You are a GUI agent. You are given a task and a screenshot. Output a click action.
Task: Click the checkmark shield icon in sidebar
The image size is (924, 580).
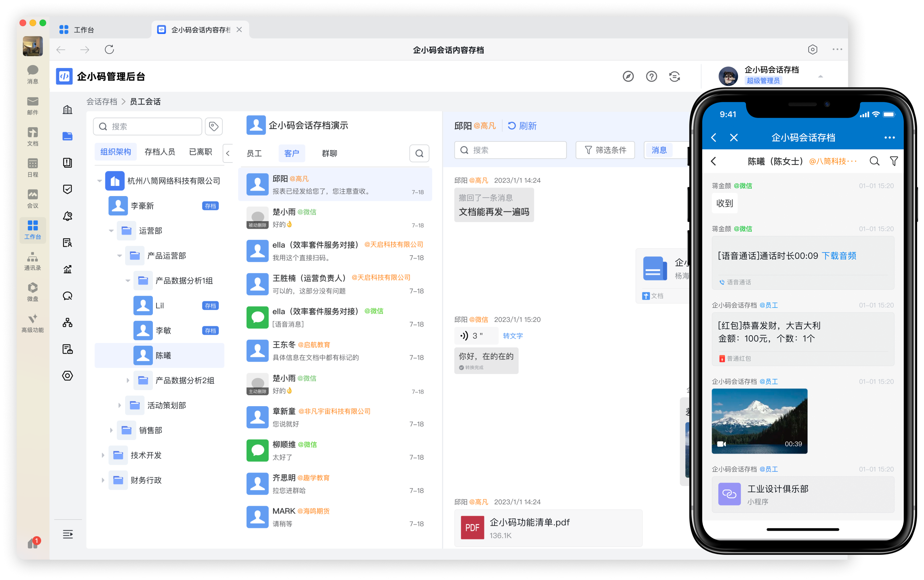coord(68,189)
